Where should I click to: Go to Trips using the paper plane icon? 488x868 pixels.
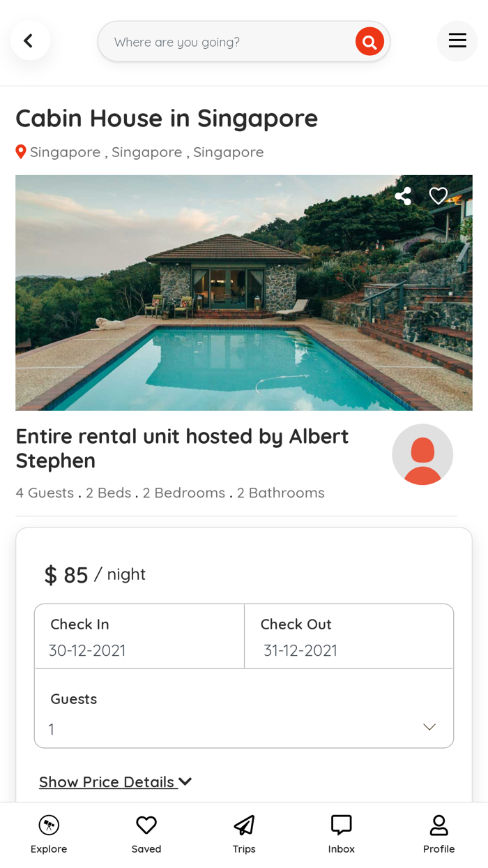tap(243, 825)
